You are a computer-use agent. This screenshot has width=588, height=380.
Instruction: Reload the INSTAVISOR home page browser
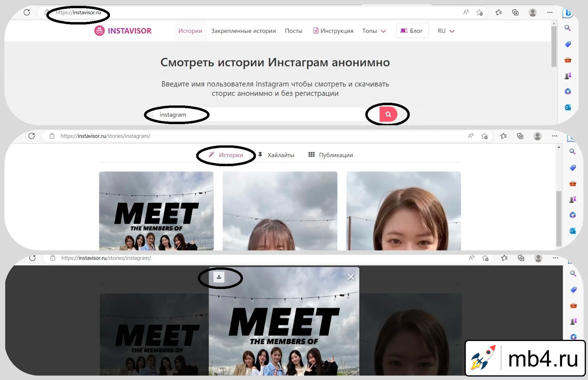(x=27, y=12)
